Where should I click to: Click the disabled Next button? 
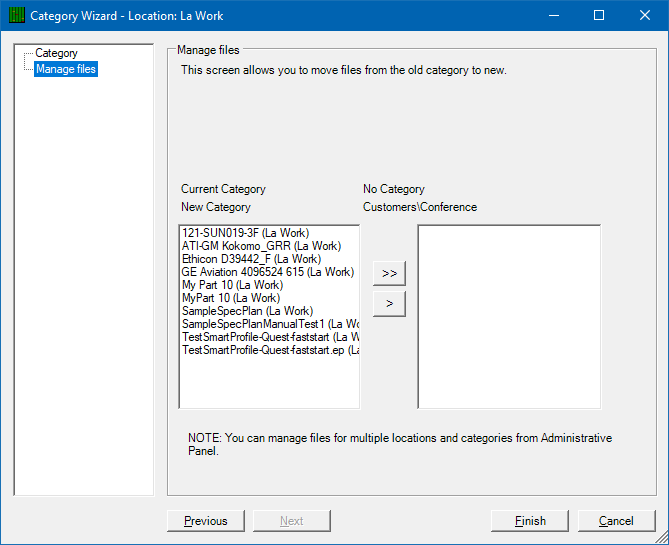pos(292,521)
